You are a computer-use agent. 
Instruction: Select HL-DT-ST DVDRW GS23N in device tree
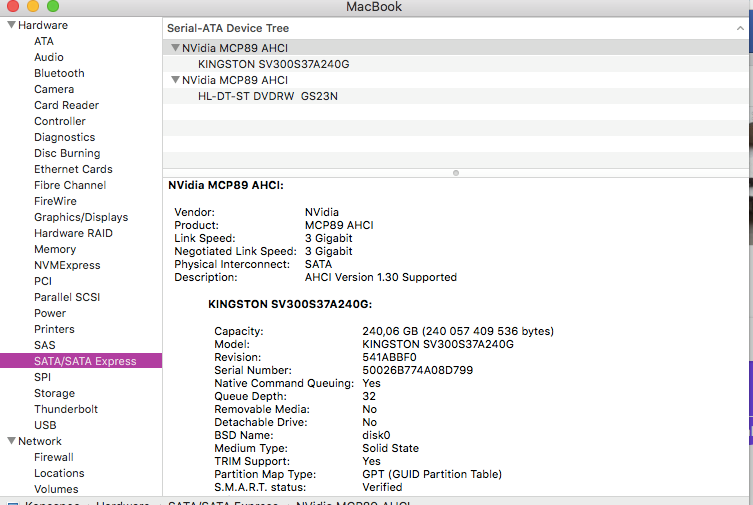[x=267, y=96]
